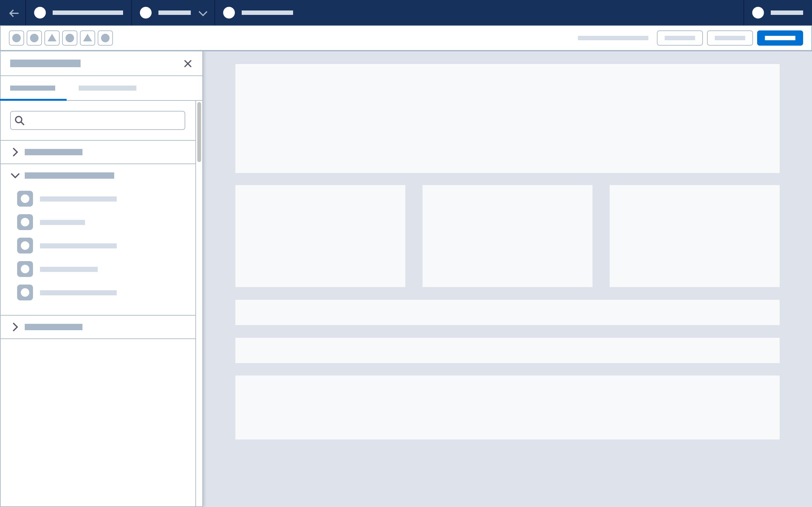This screenshot has height=507, width=812.
Task: Select the triangle shape icon in the toolbar
Action: point(52,38)
